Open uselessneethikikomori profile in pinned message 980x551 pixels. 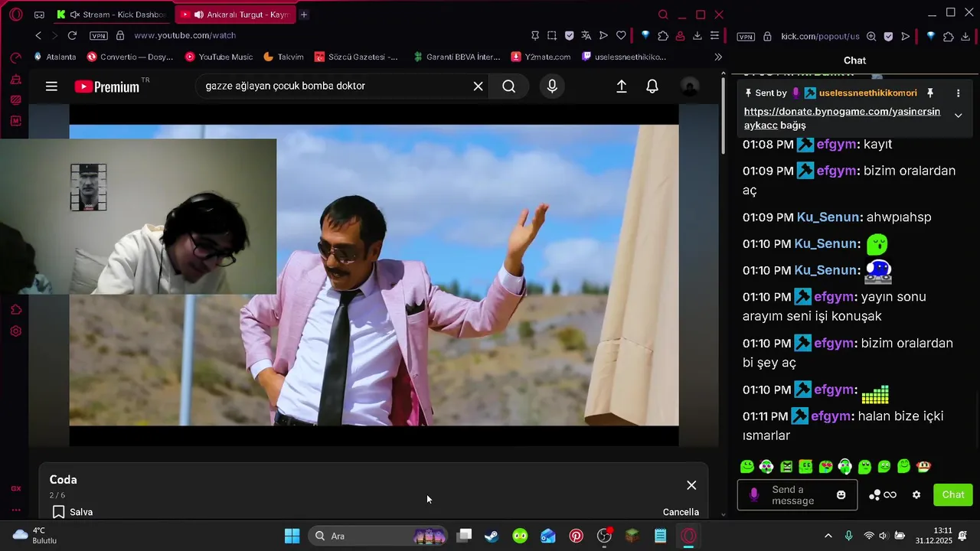tap(867, 93)
